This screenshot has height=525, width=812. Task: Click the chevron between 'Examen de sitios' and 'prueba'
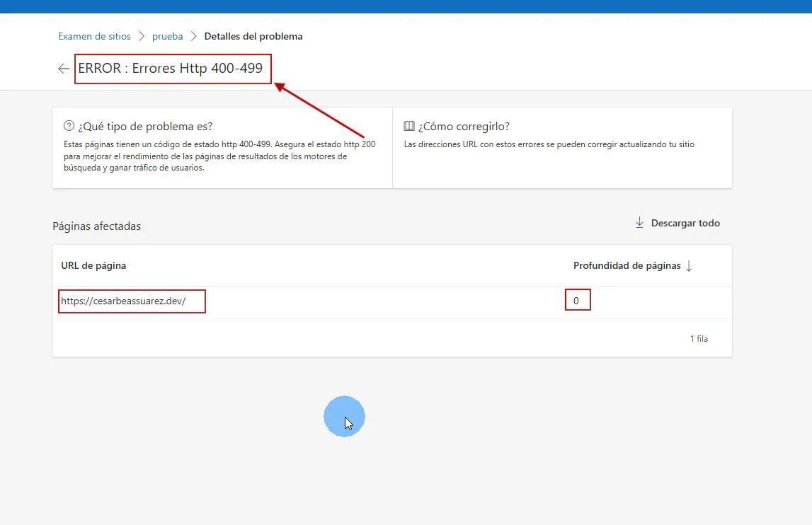tap(141, 36)
